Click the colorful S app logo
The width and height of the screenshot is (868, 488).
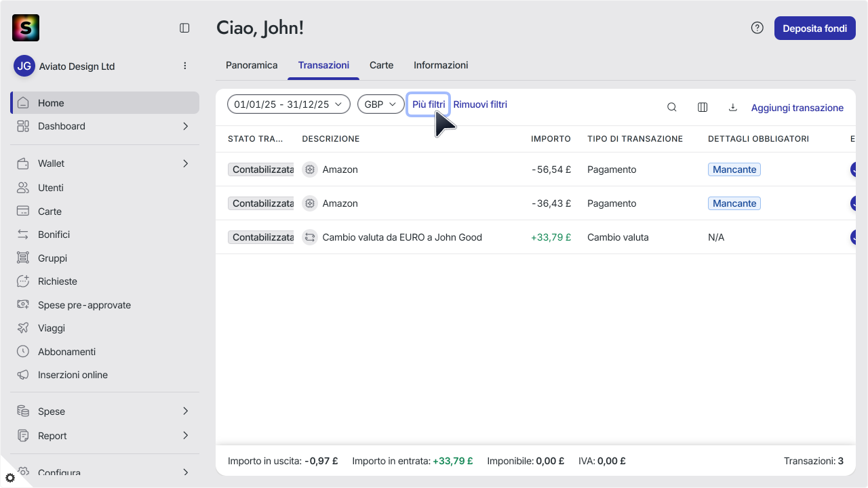coord(26,28)
